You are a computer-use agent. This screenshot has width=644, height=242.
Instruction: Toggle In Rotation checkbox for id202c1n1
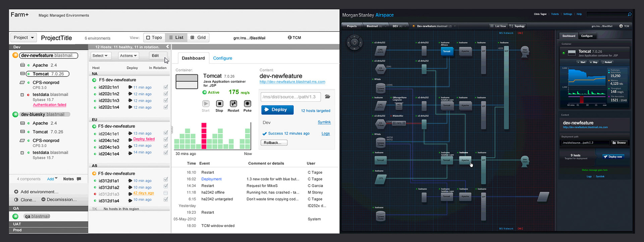(166, 87)
